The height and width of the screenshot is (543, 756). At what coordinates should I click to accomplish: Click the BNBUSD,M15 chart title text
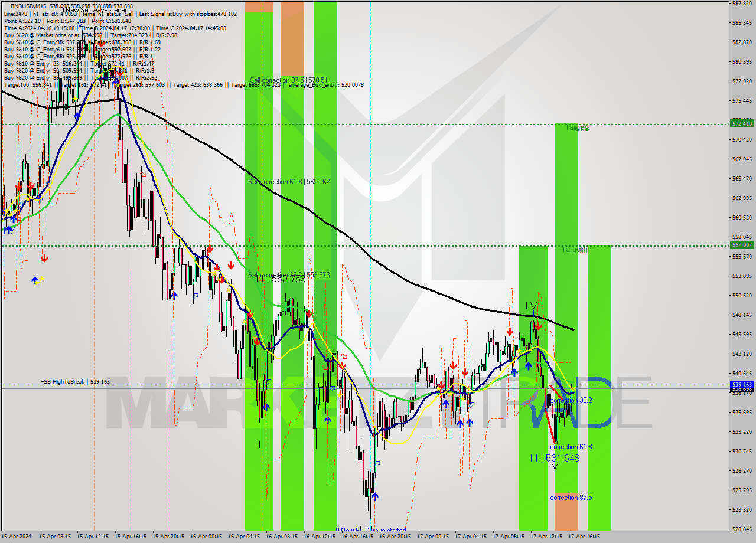[29, 6]
